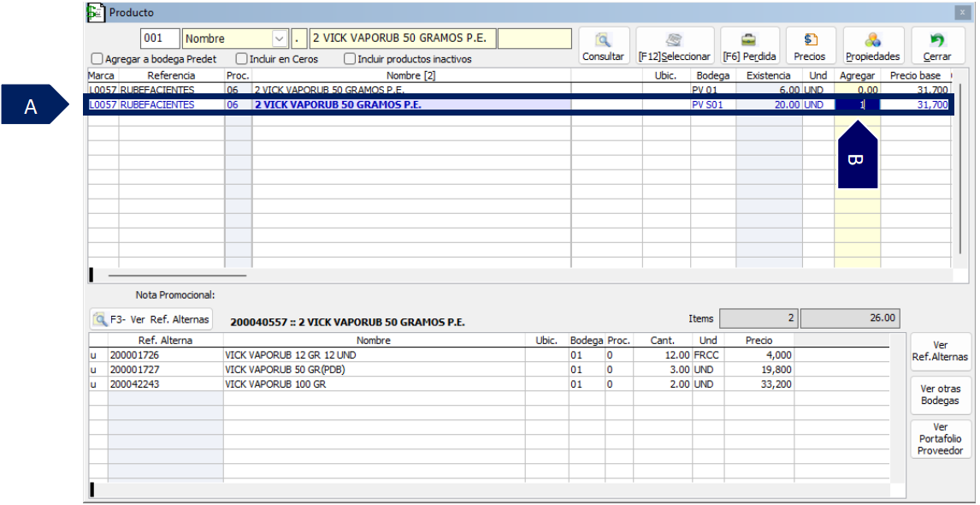This screenshot has height=505, width=980.
Task: Check Incluir productos inactivos
Action: (x=350, y=59)
